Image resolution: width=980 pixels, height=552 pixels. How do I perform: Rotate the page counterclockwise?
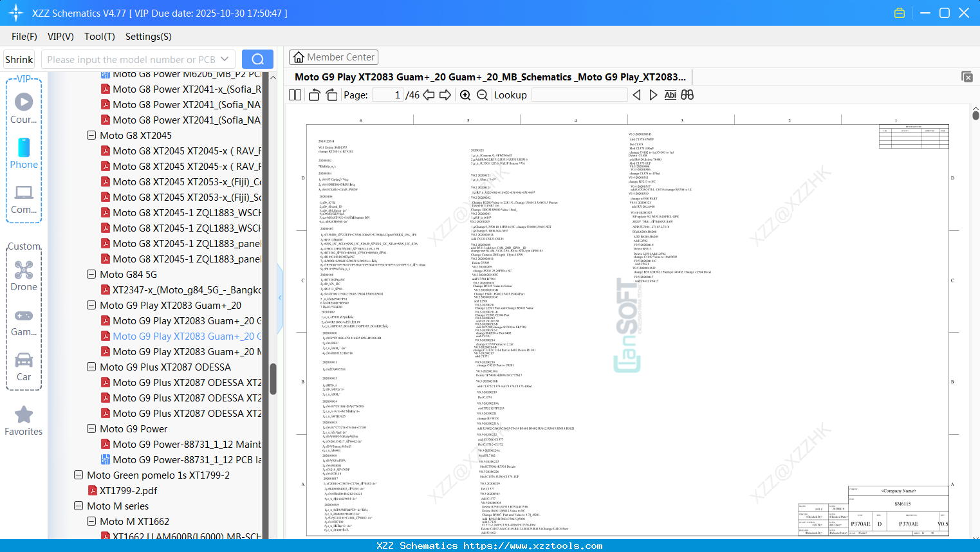point(315,95)
